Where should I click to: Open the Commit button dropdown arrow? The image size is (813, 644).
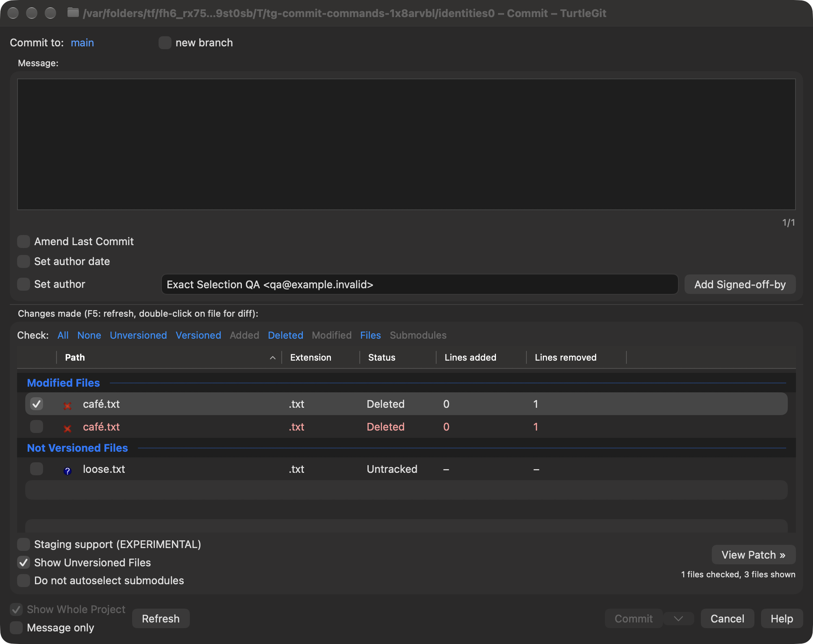pos(678,619)
